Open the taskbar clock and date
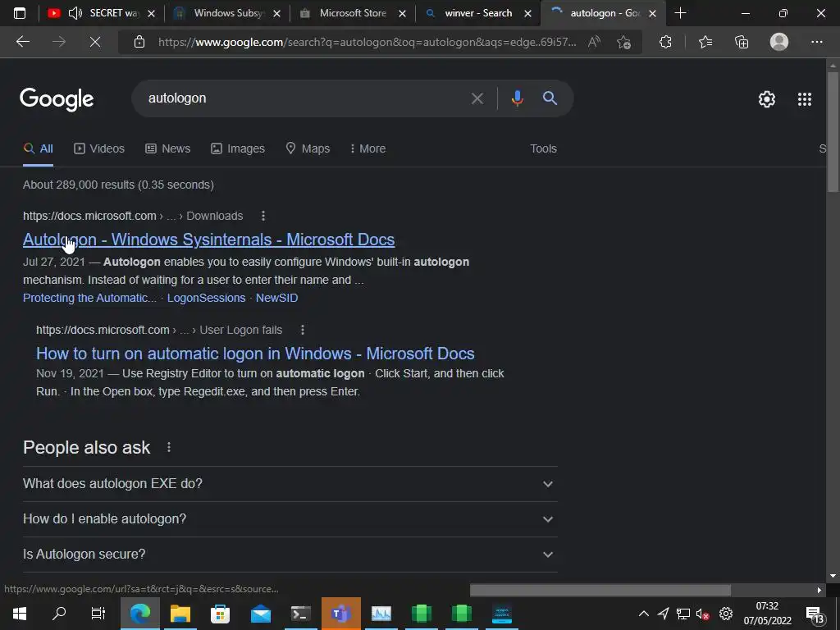840x630 pixels. (x=767, y=614)
